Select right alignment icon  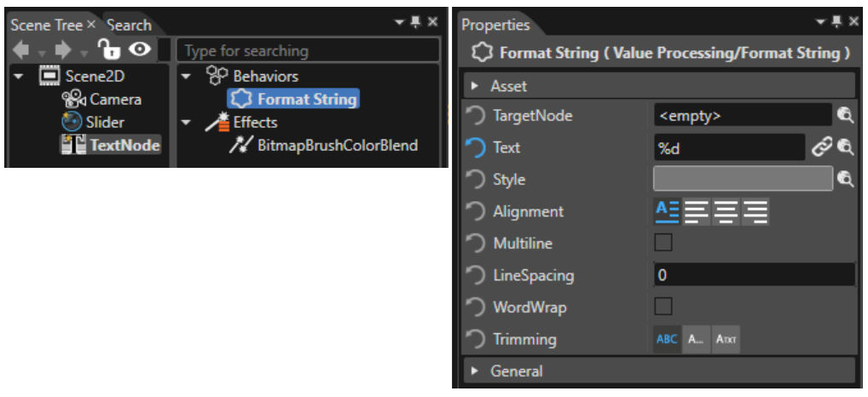point(755,212)
